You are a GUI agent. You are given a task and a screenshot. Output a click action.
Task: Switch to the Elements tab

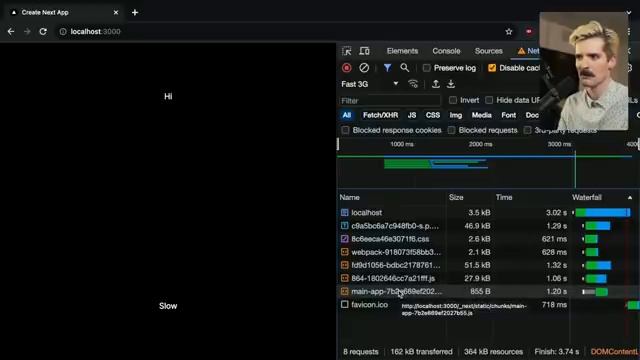pyautogui.click(x=402, y=51)
